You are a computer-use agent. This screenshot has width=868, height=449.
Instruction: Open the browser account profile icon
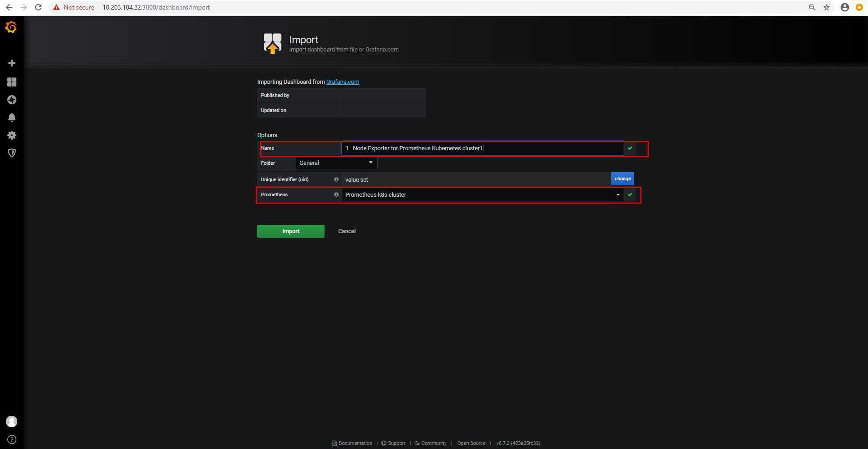point(844,7)
